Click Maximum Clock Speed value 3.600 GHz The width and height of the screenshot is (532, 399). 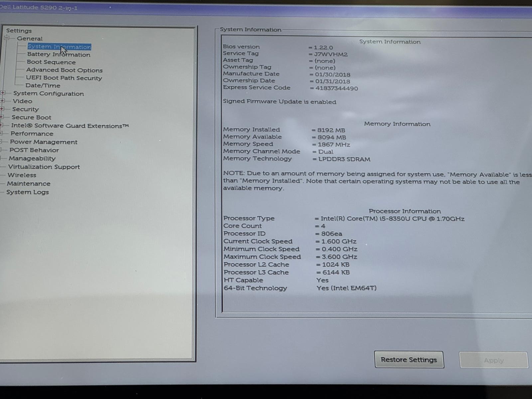(x=339, y=257)
